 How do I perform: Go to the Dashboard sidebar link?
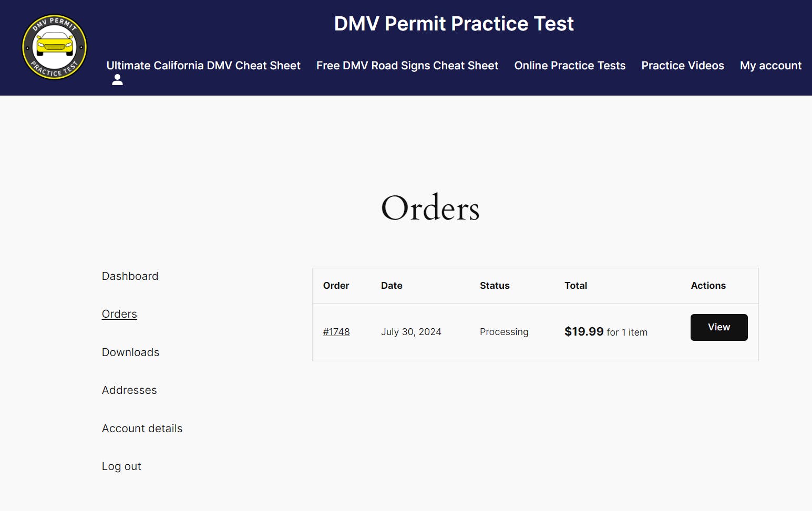(130, 276)
